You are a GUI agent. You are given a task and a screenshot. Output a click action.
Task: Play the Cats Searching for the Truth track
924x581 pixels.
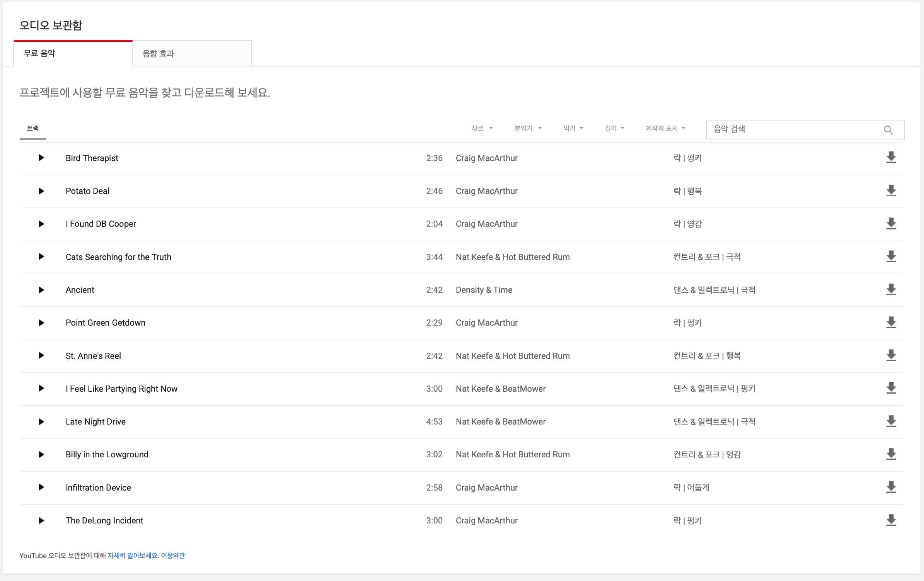(x=41, y=257)
